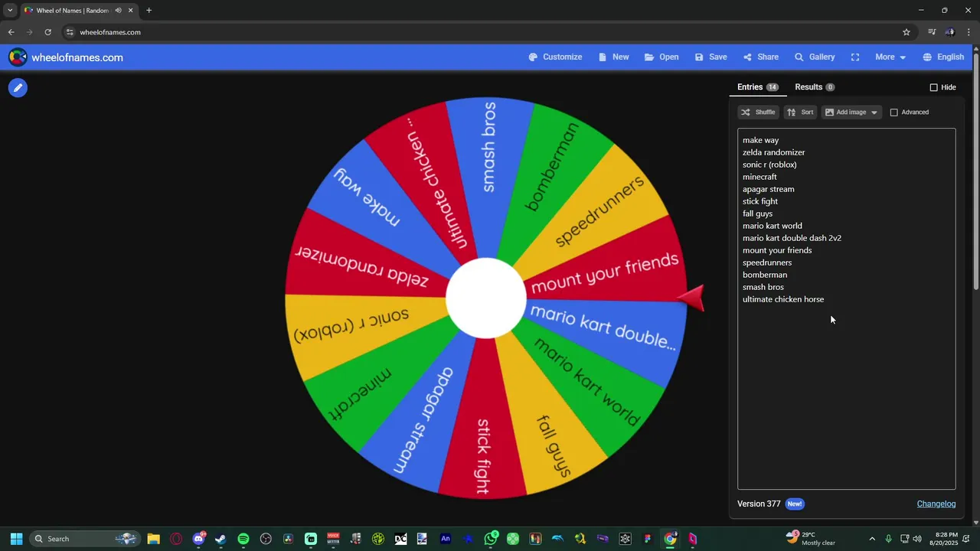The height and width of the screenshot is (551, 980).
Task: Open WhatsApp from the taskbar
Action: (491, 539)
